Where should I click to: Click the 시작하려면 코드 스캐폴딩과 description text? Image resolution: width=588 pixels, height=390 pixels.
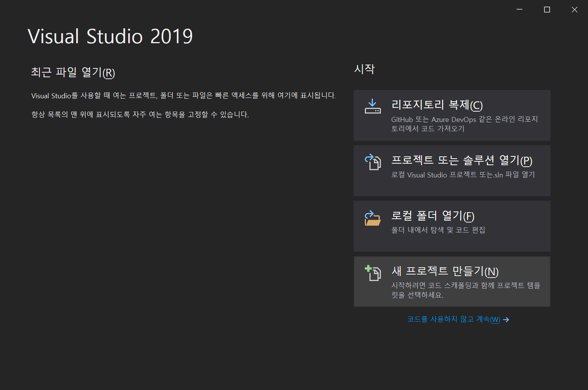tap(465, 290)
